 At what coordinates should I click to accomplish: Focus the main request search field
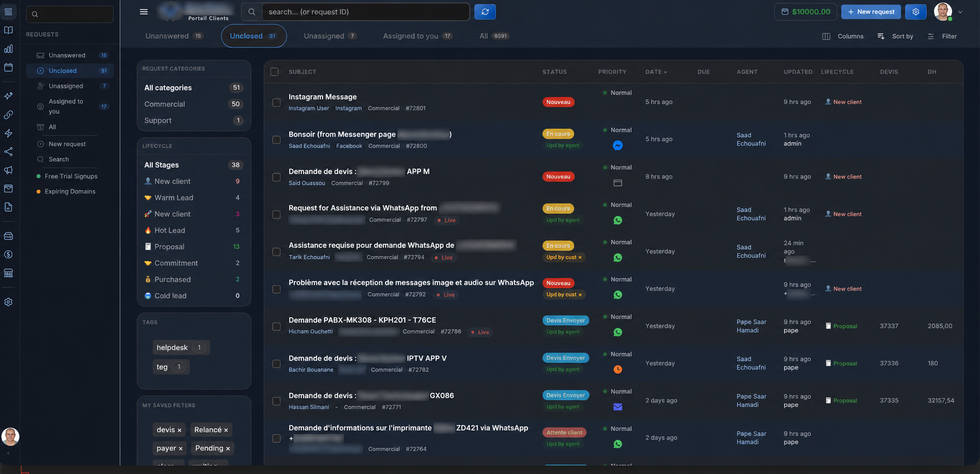(x=365, y=12)
